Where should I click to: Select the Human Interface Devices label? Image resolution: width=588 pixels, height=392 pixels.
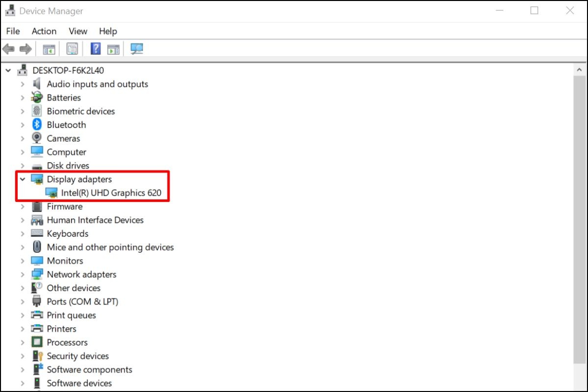(x=95, y=220)
